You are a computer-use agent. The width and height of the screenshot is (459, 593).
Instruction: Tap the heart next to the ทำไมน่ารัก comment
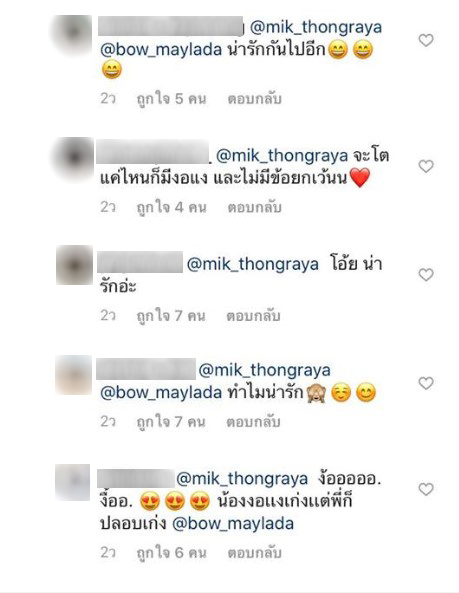[x=426, y=383]
